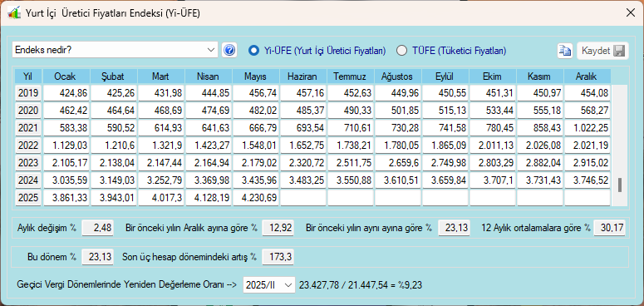The height and width of the screenshot is (306, 644).
Task: Click the 'aynı ayına göre' value 23,13
Action: pos(454,228)
